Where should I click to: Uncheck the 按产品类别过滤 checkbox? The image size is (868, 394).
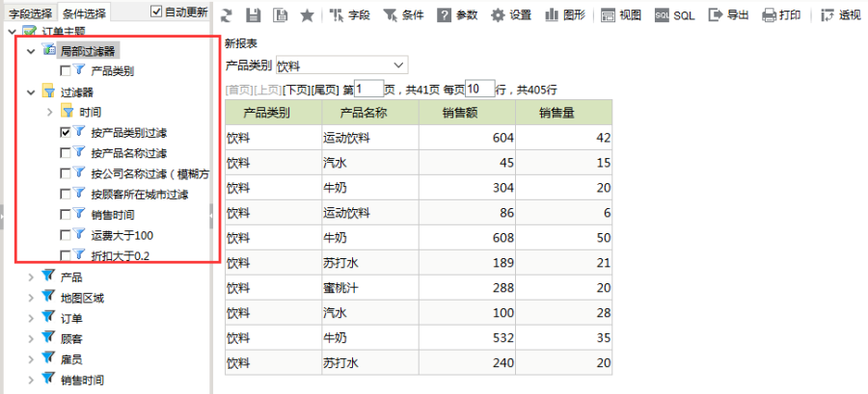65,133
